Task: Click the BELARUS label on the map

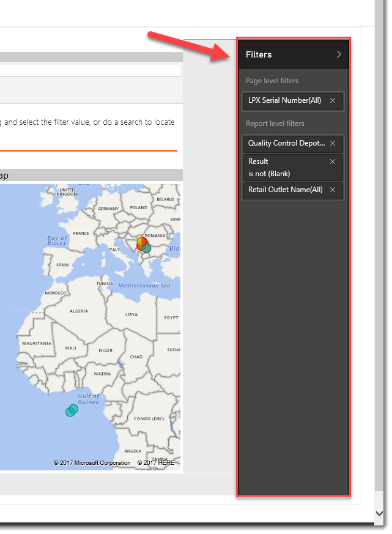Action: tap(166, 199)
